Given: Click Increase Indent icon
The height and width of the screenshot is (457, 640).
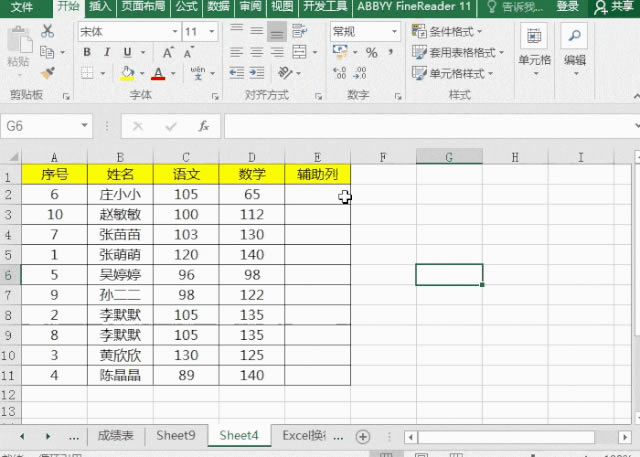Looking at the screenshot, I should pyautogui.click(x=257, y=73).
